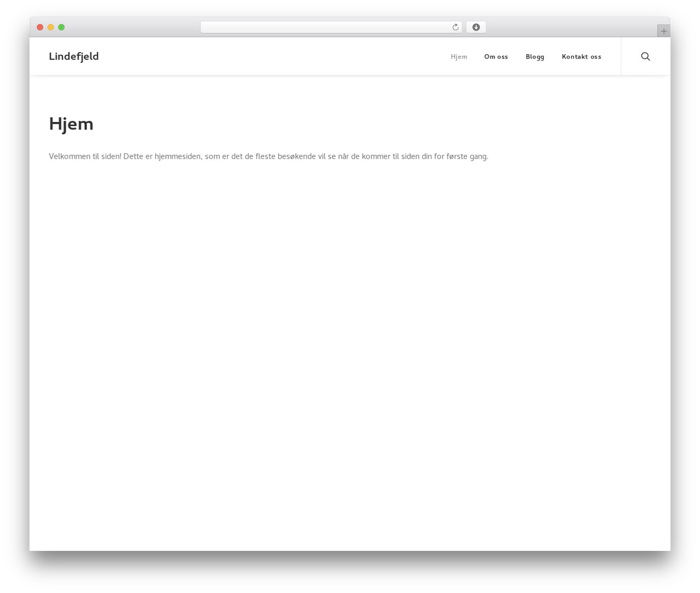Add a new browser tab
700x593 pixels.
(x=663, y=31)
